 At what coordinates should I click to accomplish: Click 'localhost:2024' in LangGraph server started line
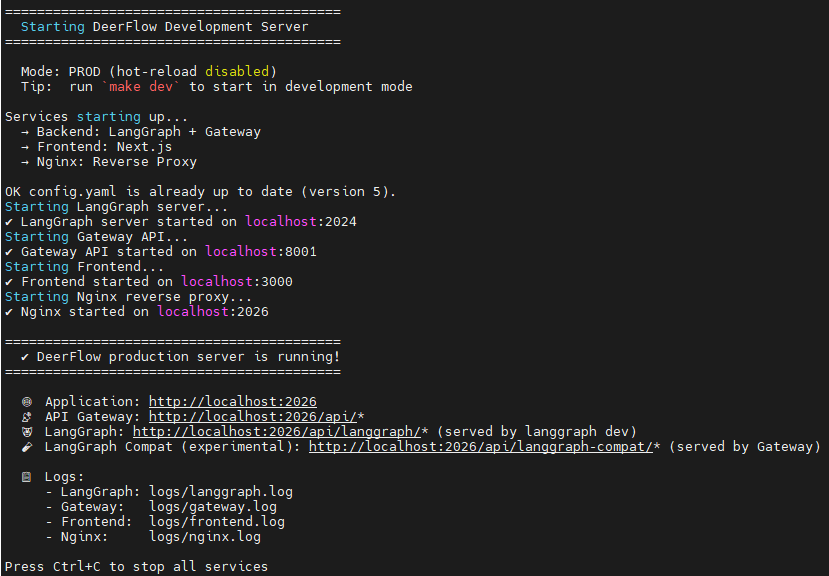(x=301, y=222)
